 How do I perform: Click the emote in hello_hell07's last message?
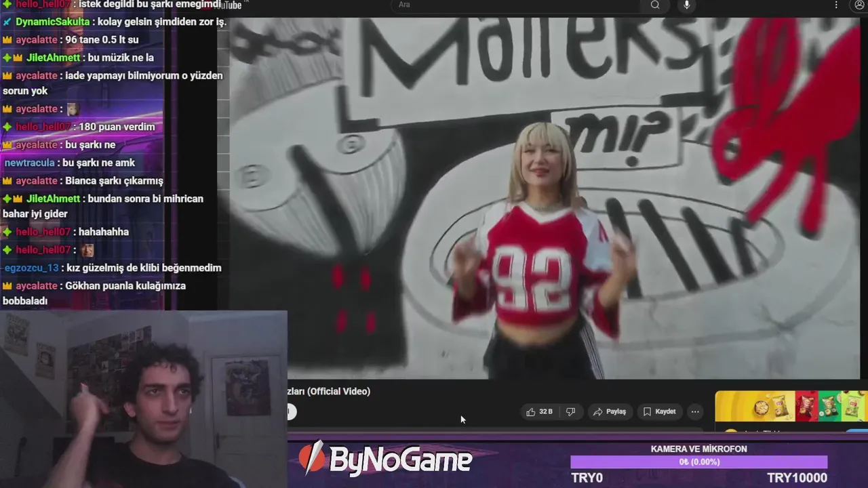pos(87,250)
